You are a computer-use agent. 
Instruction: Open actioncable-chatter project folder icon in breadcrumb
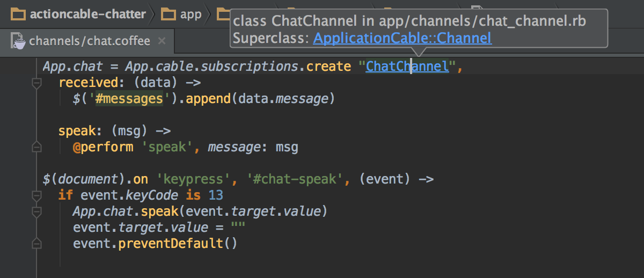coord(19,14)
